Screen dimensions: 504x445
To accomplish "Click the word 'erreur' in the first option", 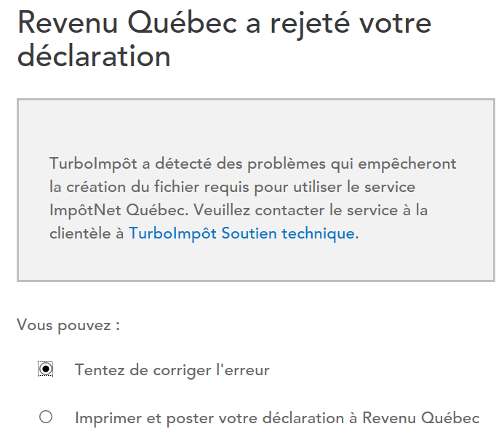I will (249, 370).
